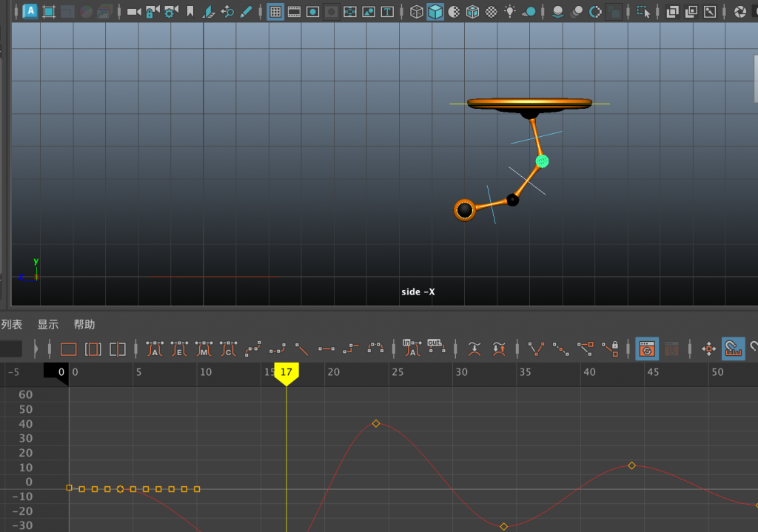758x532 pixels.
Task: Expand the Graph Editor stats field arrow
Action: [36, 349]
